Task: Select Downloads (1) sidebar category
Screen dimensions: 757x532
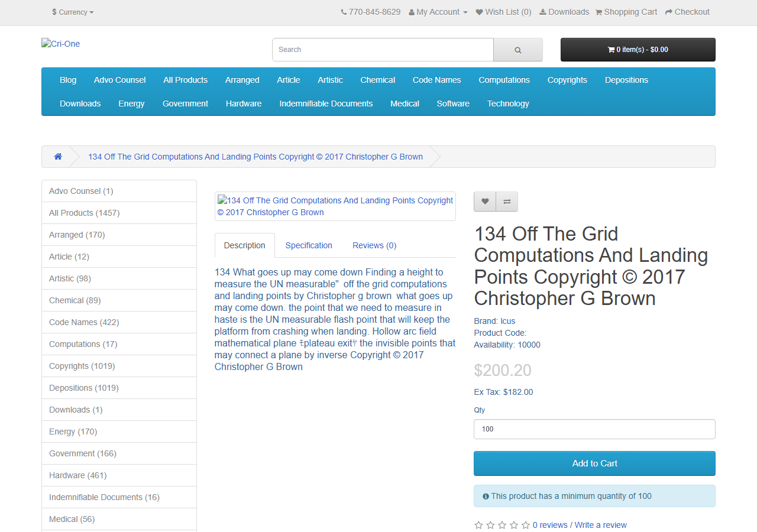Action: tap(119, 410)
